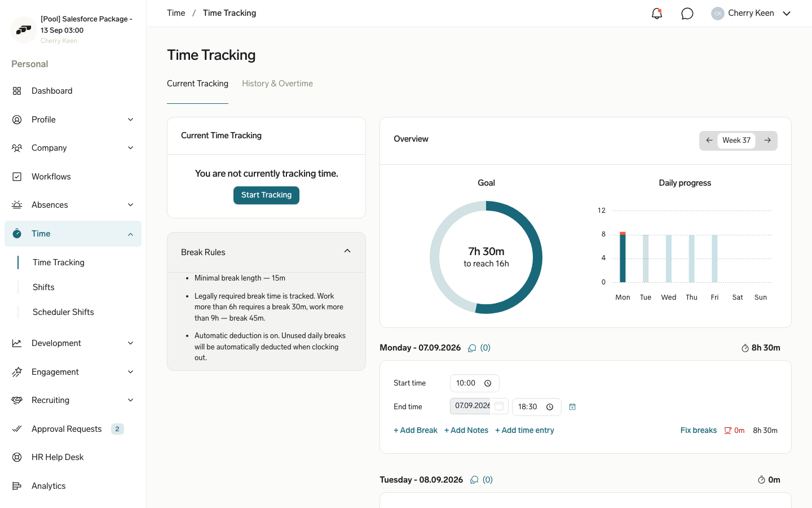The image size is (812, 508).
Task: Click the Analytics chart icon in sidebar
Action: tap(17, 486)
